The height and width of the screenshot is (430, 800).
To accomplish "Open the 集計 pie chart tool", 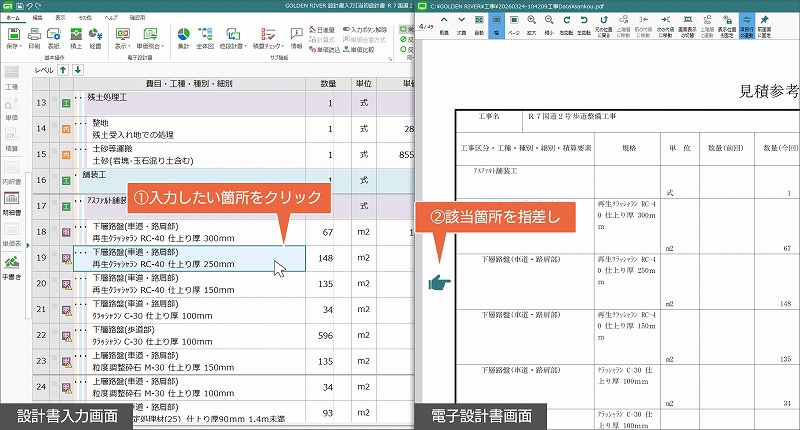I will coord(184,35).
